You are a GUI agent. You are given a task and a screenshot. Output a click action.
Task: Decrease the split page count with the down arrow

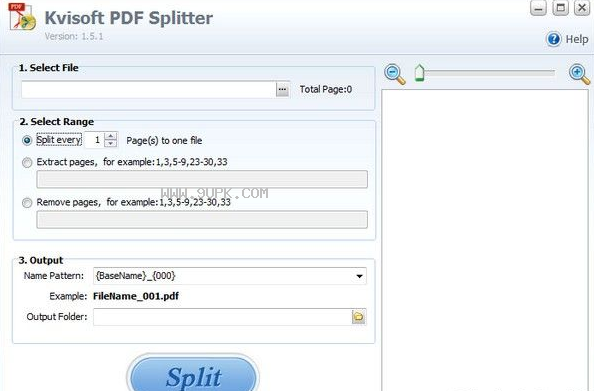(x=110, y=144)
